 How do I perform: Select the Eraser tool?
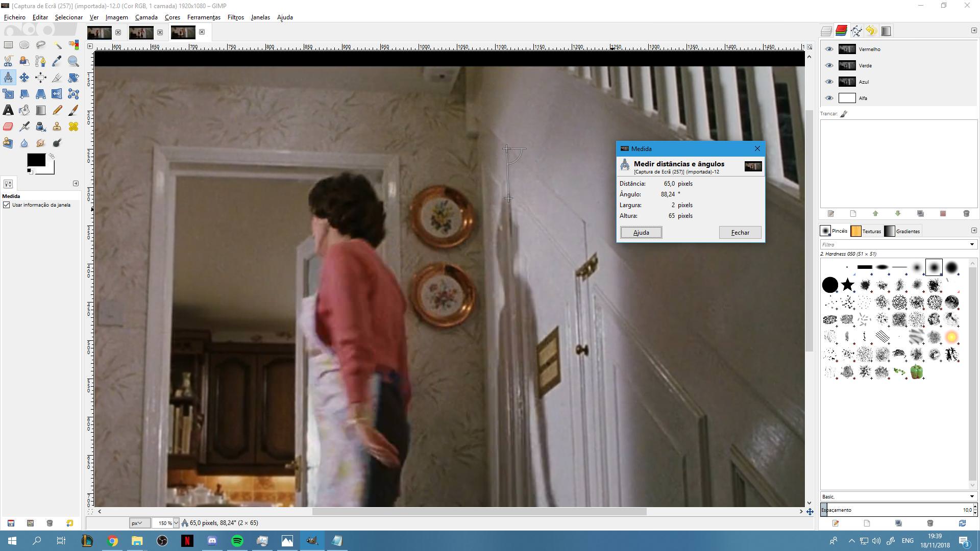(8, 127)
